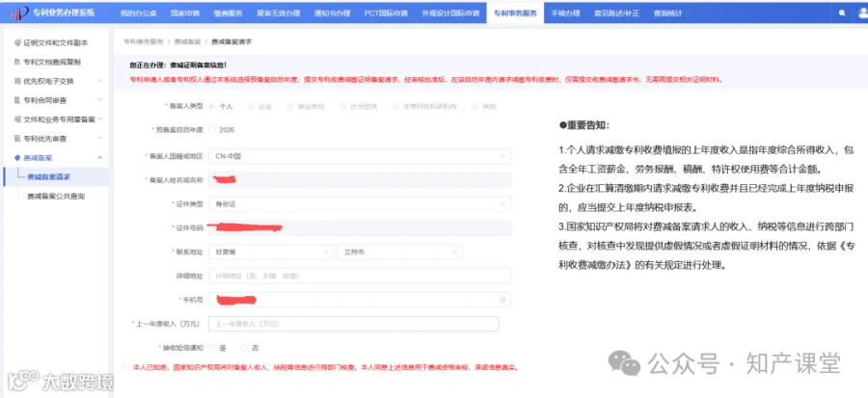The height and width of the screenshot is (398, 868).
Task: Click the 费减备案 shield icon
Action: [17, 157]
